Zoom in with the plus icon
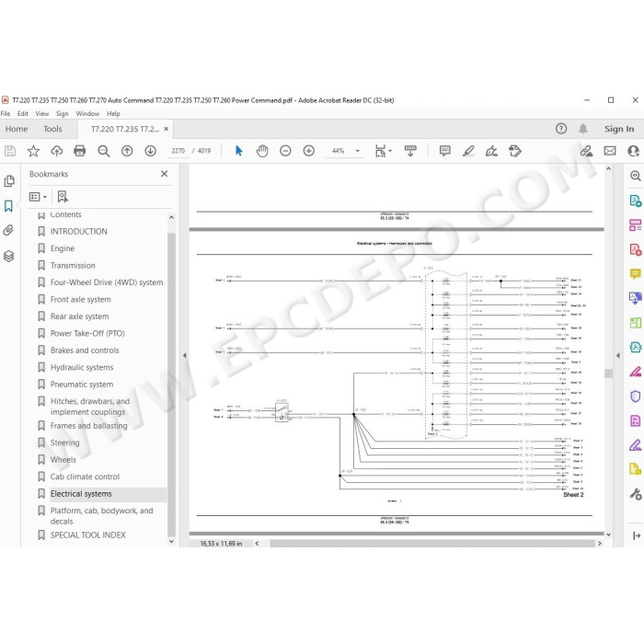Screen dimensions: 644x644 [309, 151]
